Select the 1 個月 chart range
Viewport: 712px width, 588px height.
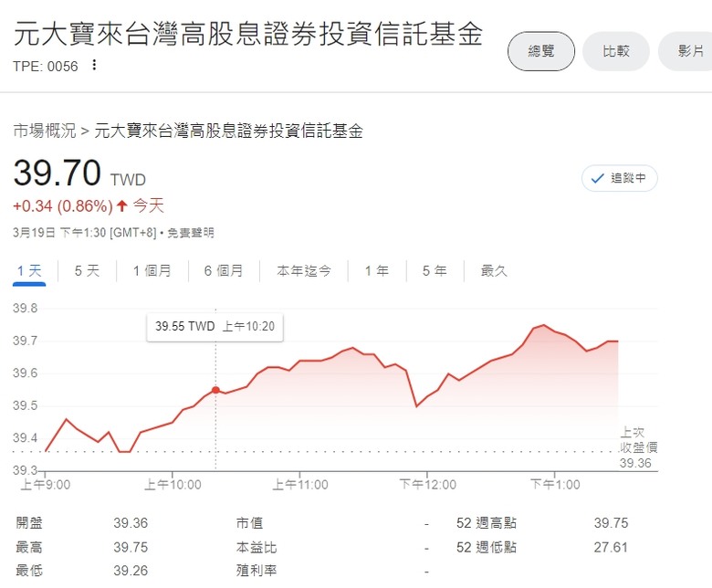point(152,271)
